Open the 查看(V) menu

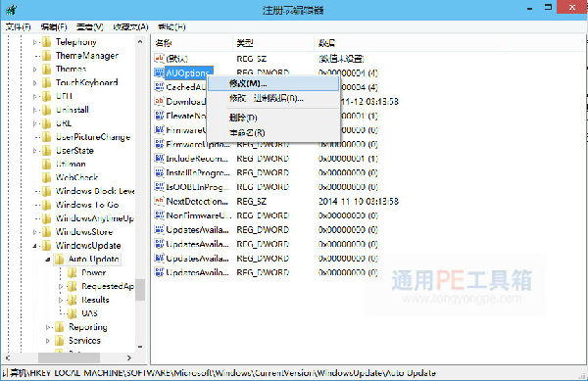click(89, 27)
